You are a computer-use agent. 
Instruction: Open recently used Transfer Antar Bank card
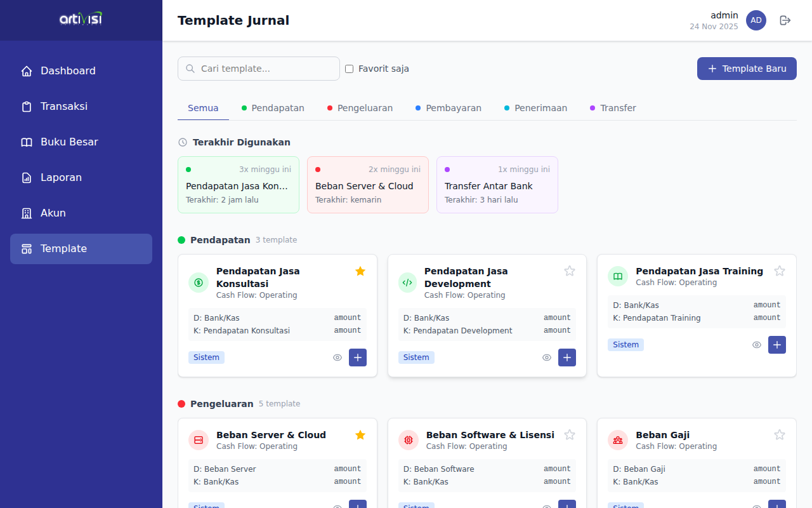[497, 185]
